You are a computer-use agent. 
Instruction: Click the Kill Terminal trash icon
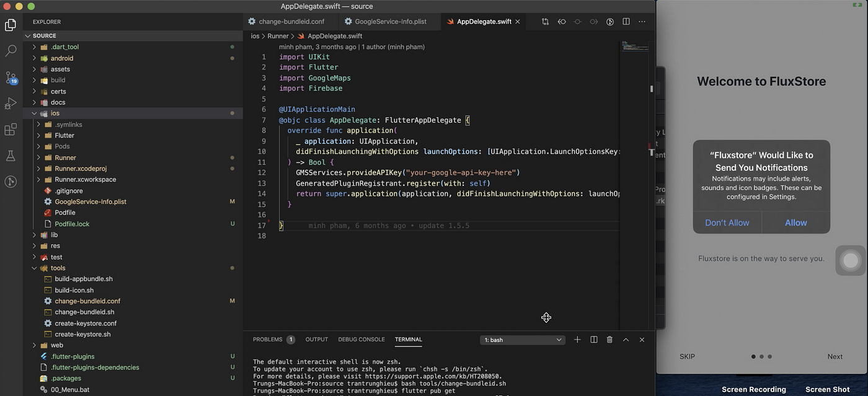point(609,340)
